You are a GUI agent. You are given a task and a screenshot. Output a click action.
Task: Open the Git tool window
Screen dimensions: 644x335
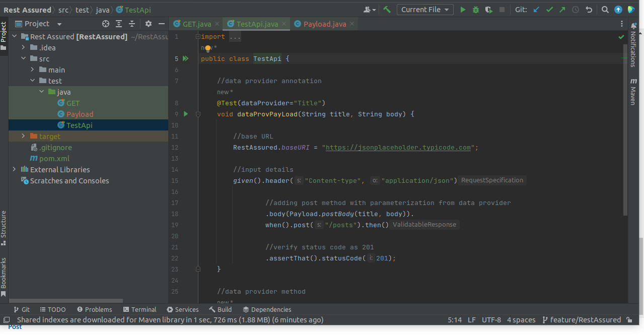(21, 309)
